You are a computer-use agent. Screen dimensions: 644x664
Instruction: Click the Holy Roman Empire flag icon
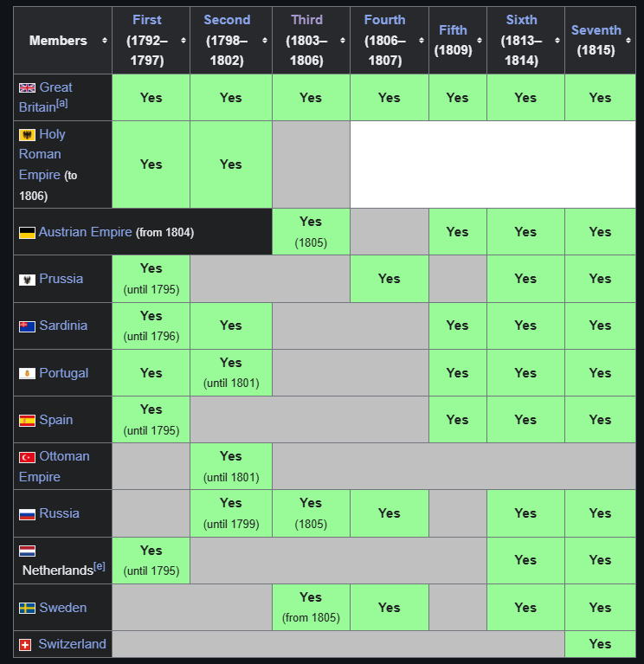27,135
